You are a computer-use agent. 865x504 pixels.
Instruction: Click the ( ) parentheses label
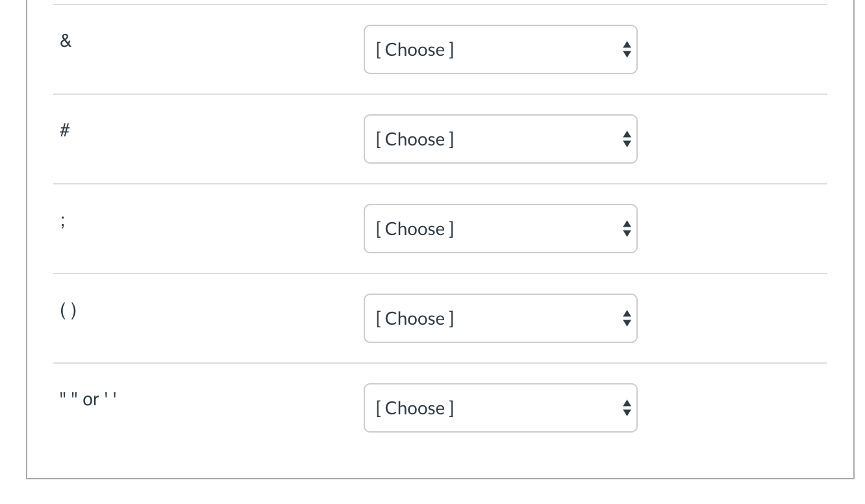coord(68,310)
